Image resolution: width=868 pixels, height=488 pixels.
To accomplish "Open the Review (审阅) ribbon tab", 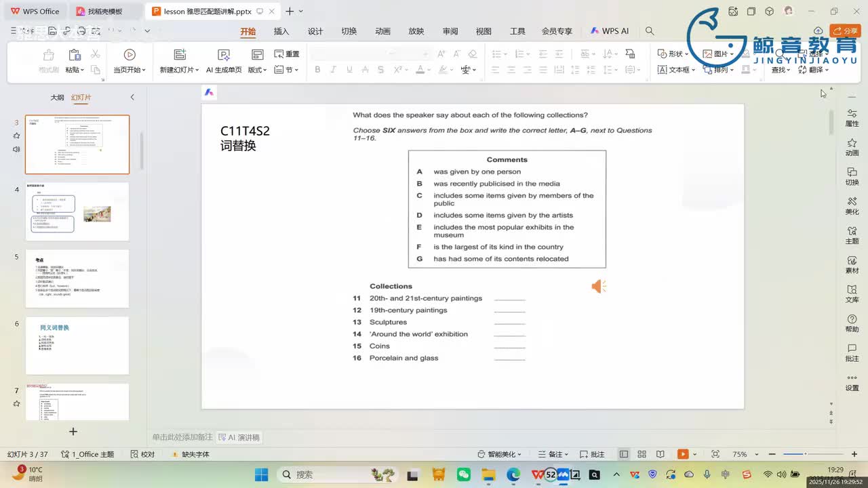I will tap(450, 31).
